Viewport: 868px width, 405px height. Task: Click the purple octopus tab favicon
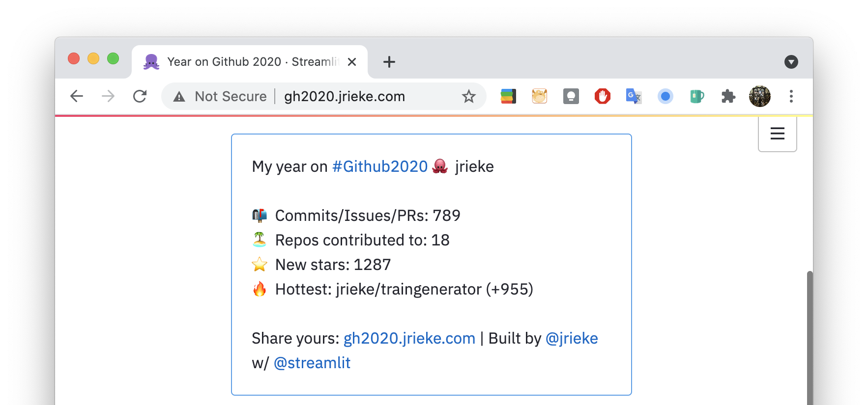click(151, 62)
